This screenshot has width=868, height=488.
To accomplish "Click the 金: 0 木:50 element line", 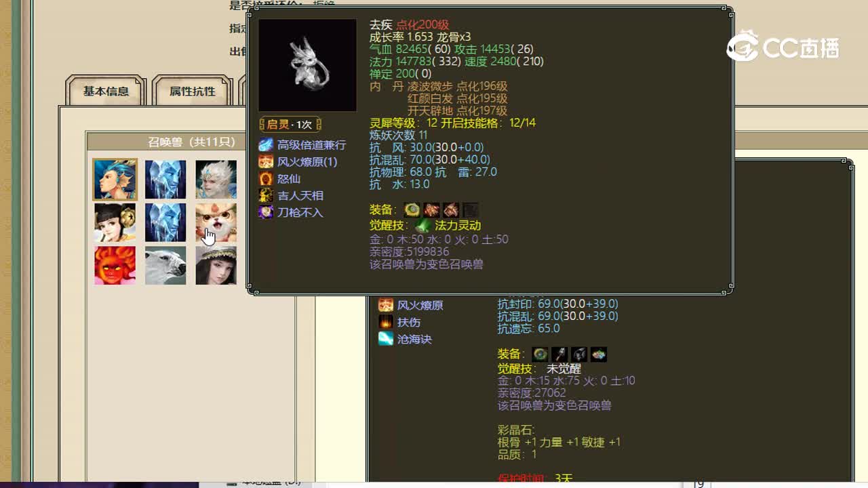I will tap(439, 240).
